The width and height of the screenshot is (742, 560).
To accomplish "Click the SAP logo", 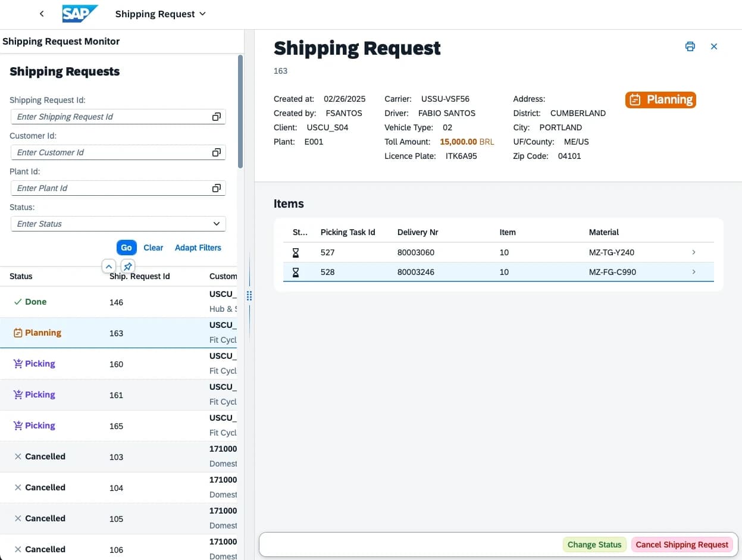I will click(80, 14).
